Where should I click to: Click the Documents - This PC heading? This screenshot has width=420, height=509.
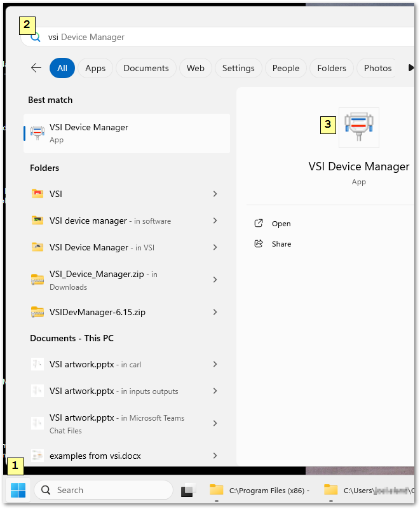pos(72,338)
